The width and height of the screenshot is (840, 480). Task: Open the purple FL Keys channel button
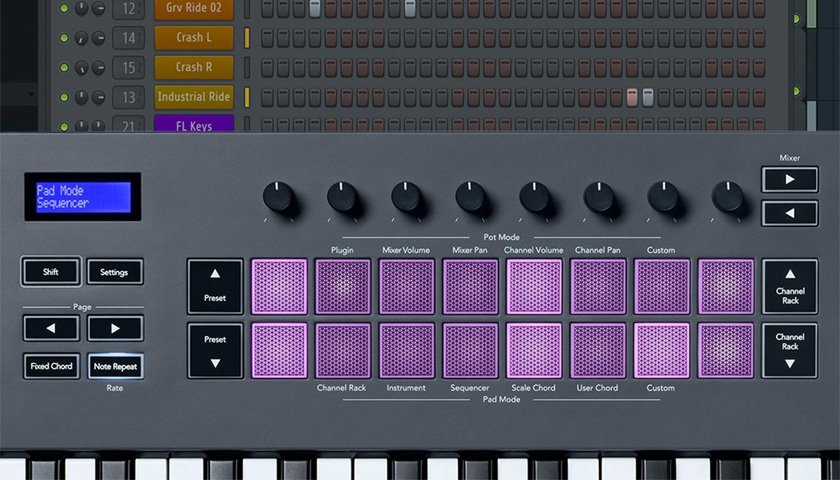194,124
